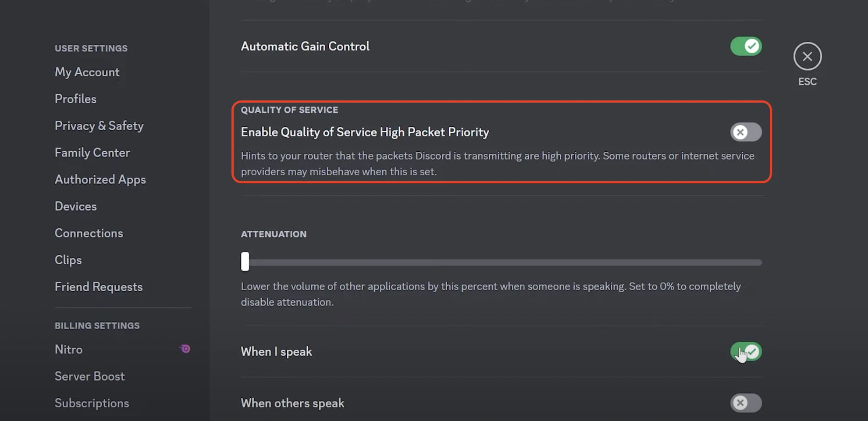Open Privacy & Safety settings

(x=99, y=126)
